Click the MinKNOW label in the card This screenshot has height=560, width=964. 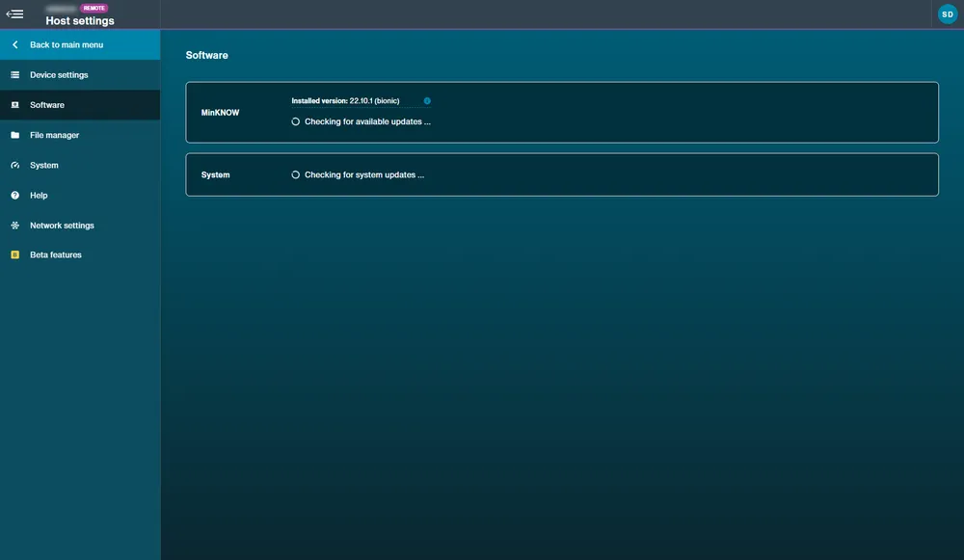coord(220,113)
